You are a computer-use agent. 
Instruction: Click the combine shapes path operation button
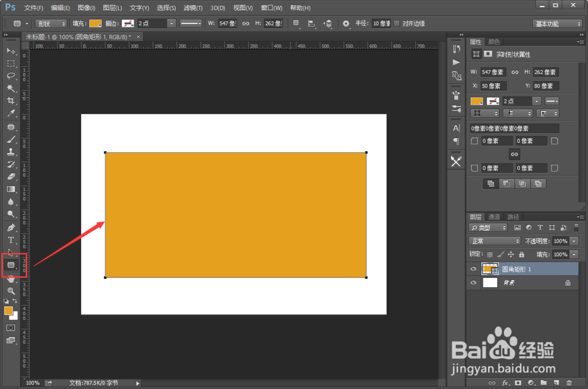[490, 184]
